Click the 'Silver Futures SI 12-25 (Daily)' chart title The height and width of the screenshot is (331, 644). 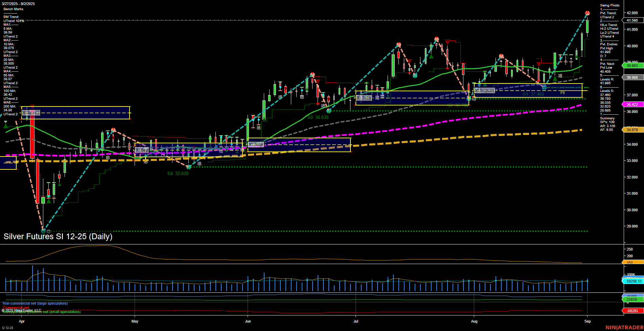pos(57,237)
